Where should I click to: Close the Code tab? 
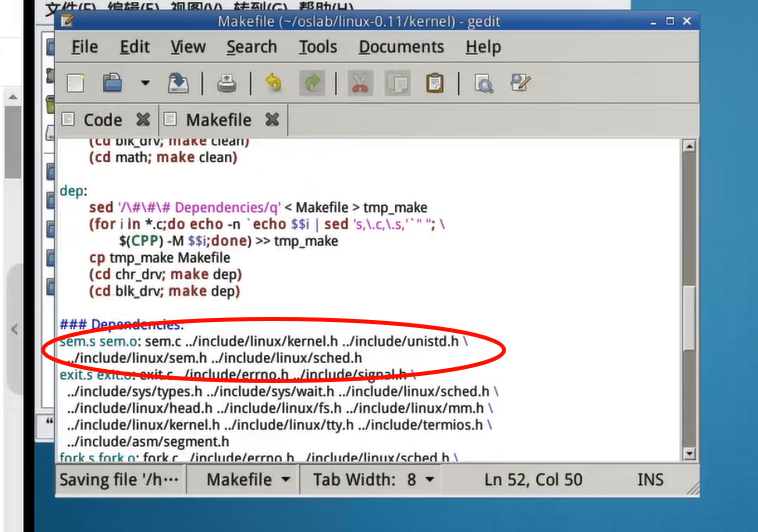point(143,120)
